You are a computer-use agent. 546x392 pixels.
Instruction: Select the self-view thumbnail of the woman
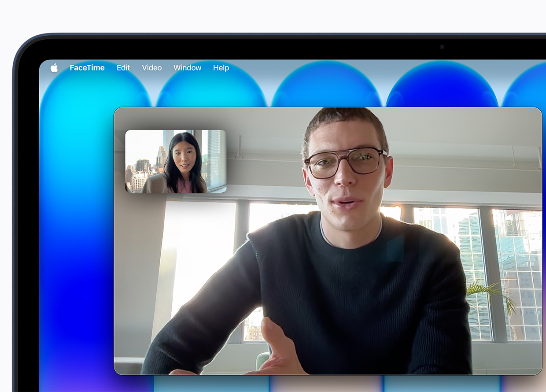176,162
